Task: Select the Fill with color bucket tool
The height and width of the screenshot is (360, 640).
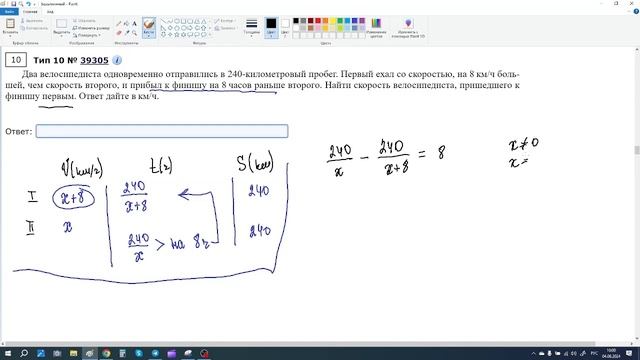Action: (x=127, y=24)
